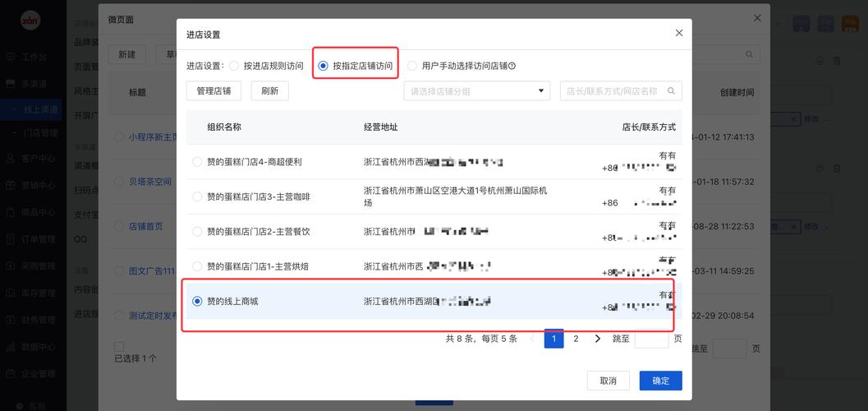Click the 新建 button in 微页面
The image size is (868, 411).
[126, 54]
